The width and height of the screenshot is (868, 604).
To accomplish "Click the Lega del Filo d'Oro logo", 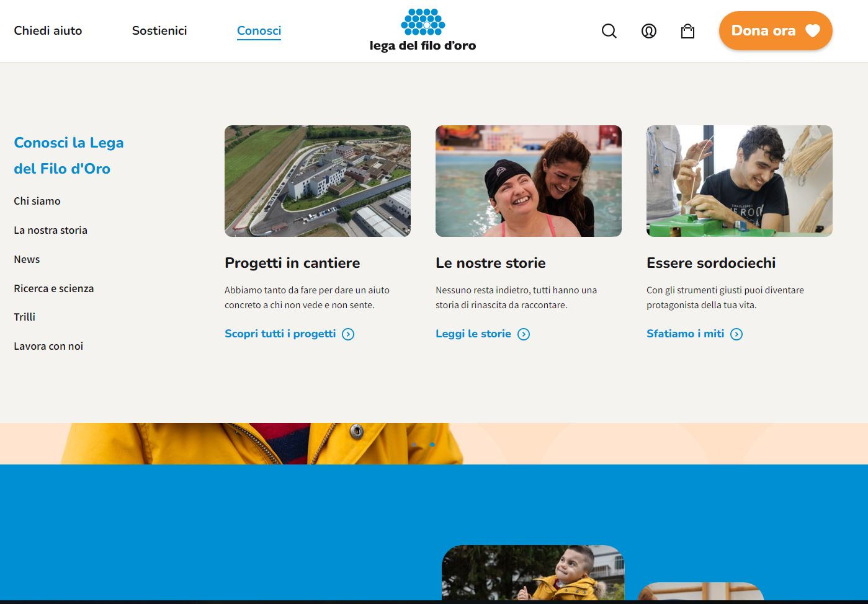I will 423,30.
